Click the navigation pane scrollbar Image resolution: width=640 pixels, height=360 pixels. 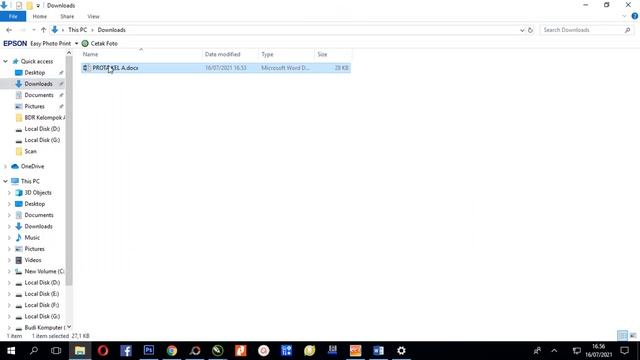point(69,171)
